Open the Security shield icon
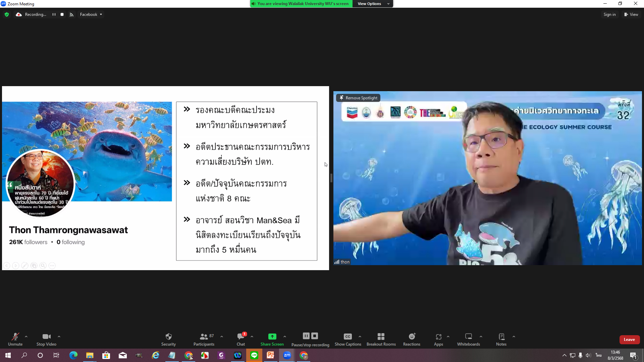The width and height of the screenshot is (644, 362). (168, 337)
